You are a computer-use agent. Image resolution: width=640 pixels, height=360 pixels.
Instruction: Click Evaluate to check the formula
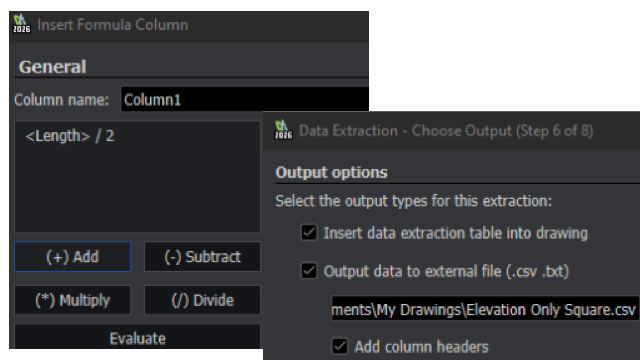pyautogui.click(x=138, y=337)
